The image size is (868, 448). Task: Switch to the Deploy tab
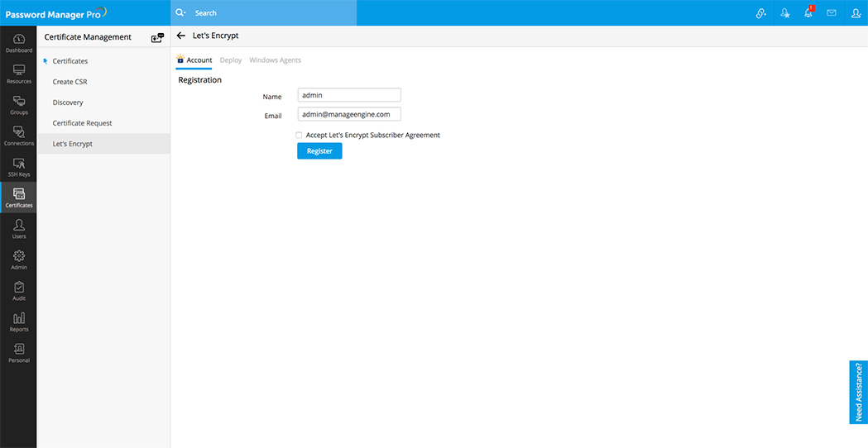pyautogui.click(x=231, y=60)
